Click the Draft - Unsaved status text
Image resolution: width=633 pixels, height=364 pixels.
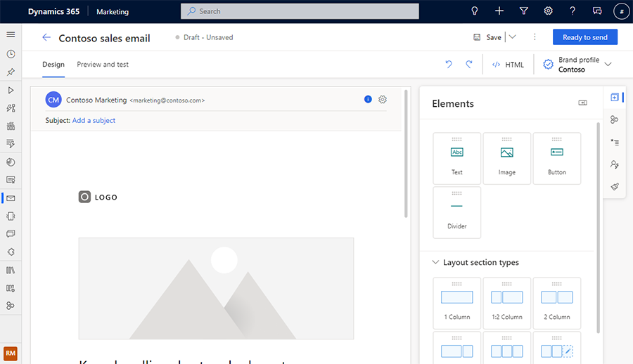208,37
